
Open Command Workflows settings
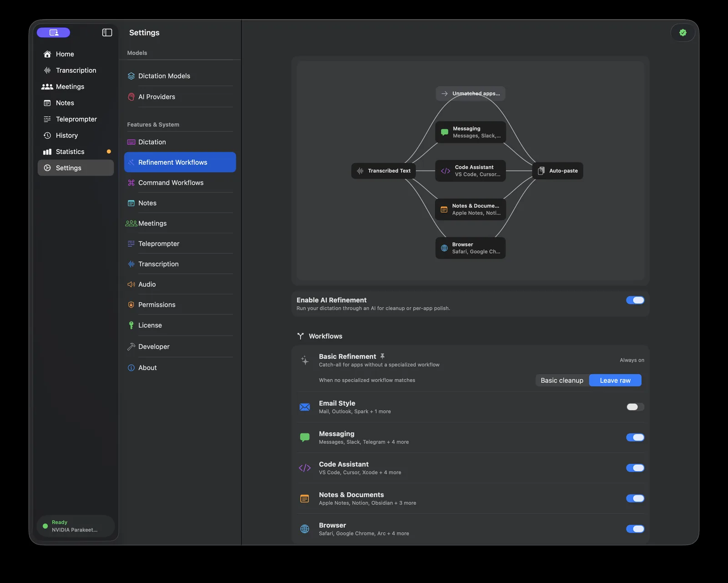[180, 183]
